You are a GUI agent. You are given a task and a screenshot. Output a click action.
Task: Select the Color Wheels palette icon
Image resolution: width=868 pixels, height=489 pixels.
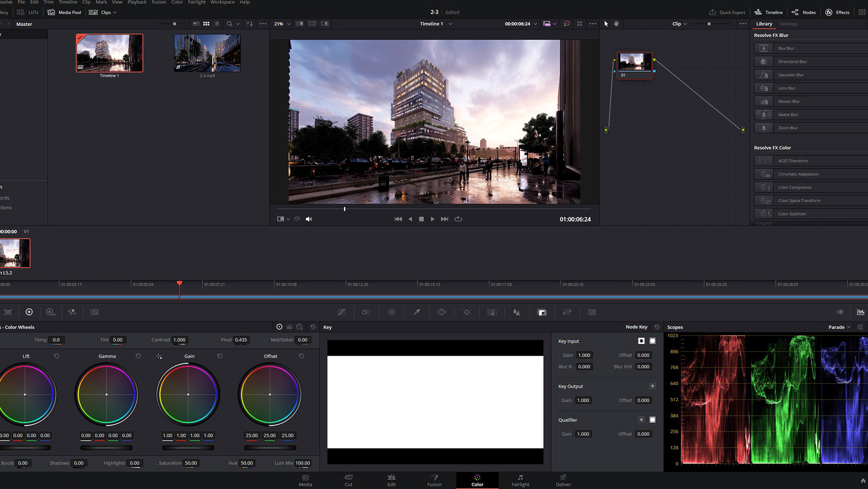(x=29, y=312)
